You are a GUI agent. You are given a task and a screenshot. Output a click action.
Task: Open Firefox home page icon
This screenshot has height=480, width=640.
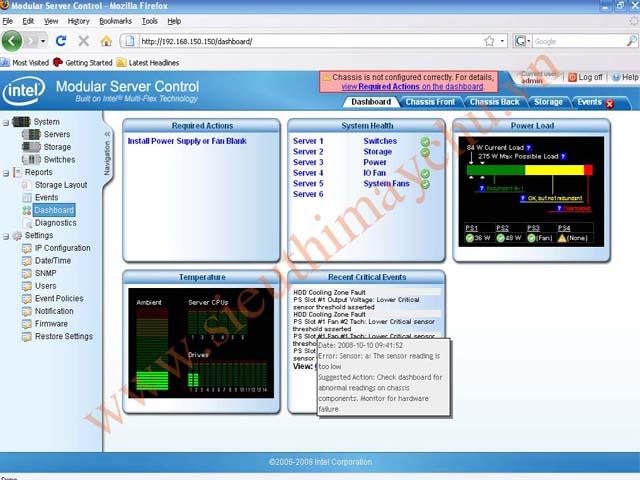pyautogui.click(x=106, y=41)
